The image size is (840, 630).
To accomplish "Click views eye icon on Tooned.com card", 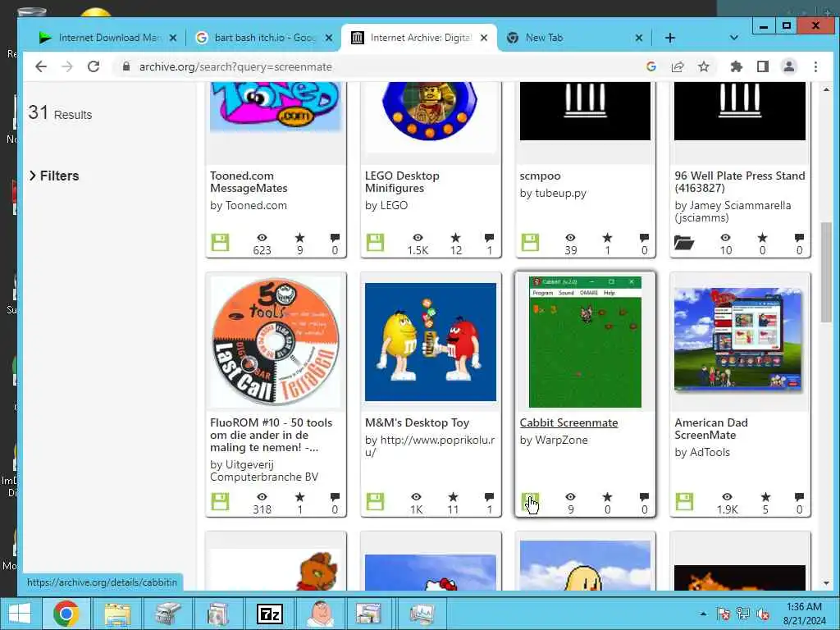I will pos(262,237).
